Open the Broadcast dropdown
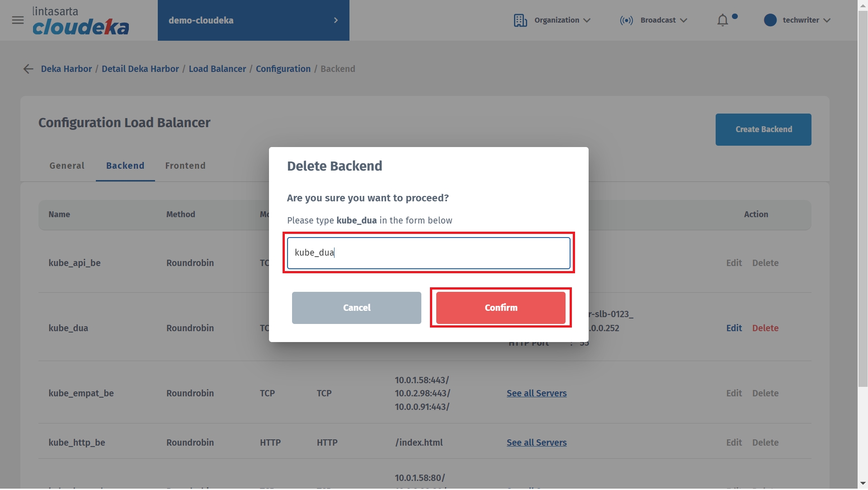 point(654,20)
